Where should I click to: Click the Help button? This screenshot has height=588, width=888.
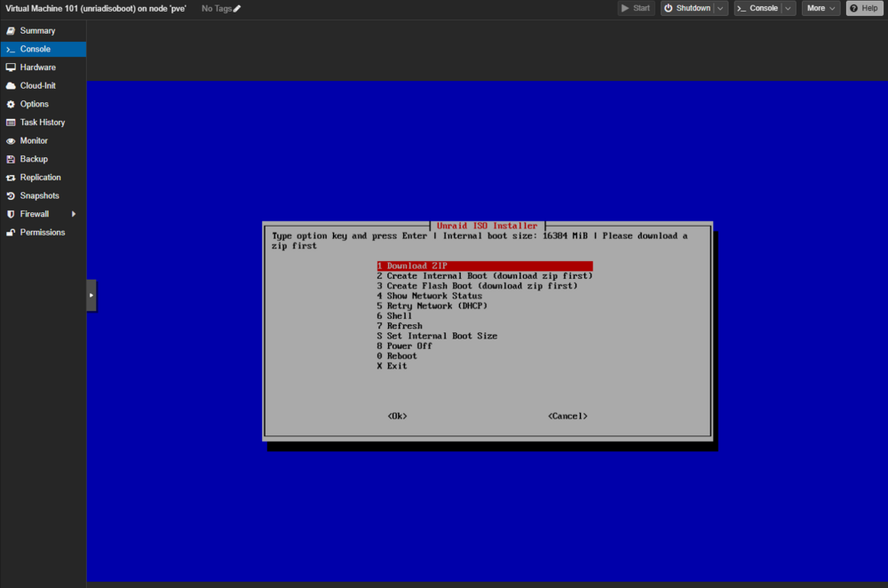(864, 8)
